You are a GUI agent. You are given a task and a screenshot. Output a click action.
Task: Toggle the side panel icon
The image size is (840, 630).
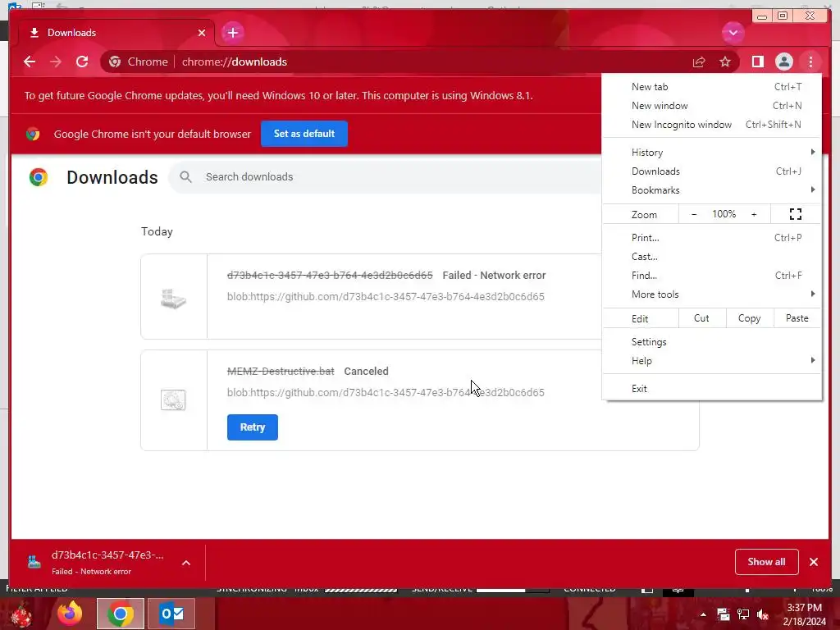[x=757, y=62]
